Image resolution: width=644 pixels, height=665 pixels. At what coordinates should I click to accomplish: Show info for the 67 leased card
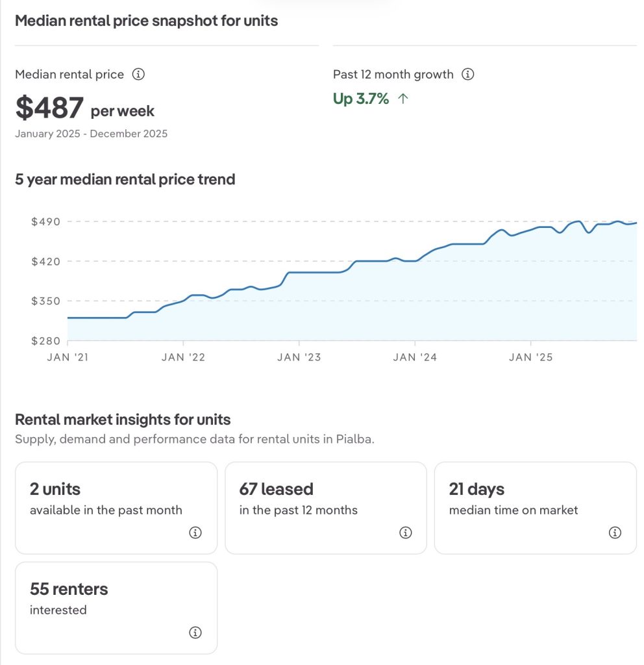coord(406,533)
